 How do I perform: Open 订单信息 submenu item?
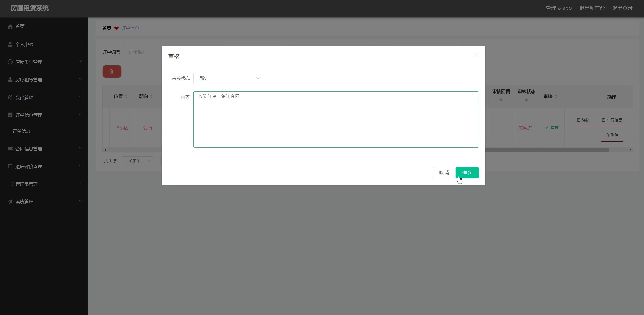point(21,131)
